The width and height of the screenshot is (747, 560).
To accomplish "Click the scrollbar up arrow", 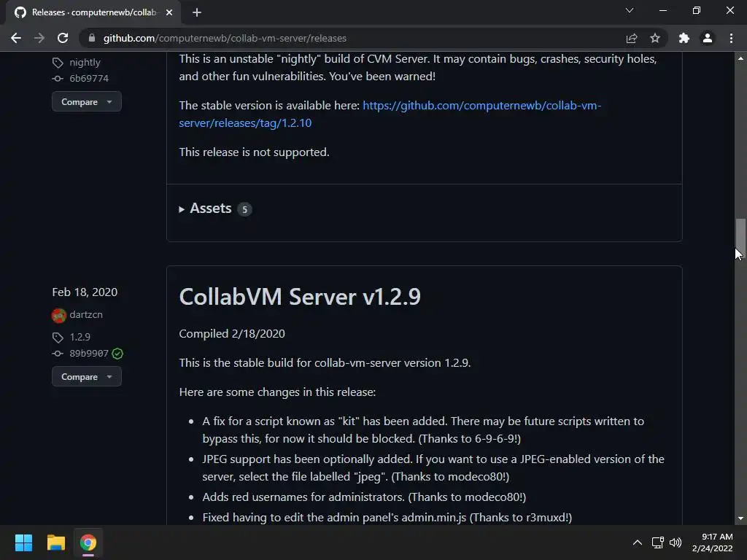I will click(740, 58).
